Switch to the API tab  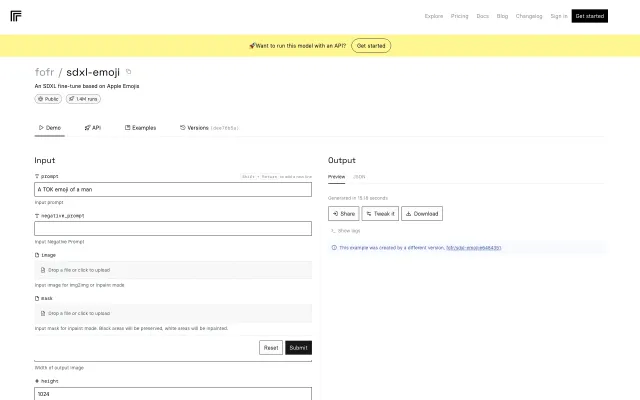pyautogui.click(x=93, y=128)
